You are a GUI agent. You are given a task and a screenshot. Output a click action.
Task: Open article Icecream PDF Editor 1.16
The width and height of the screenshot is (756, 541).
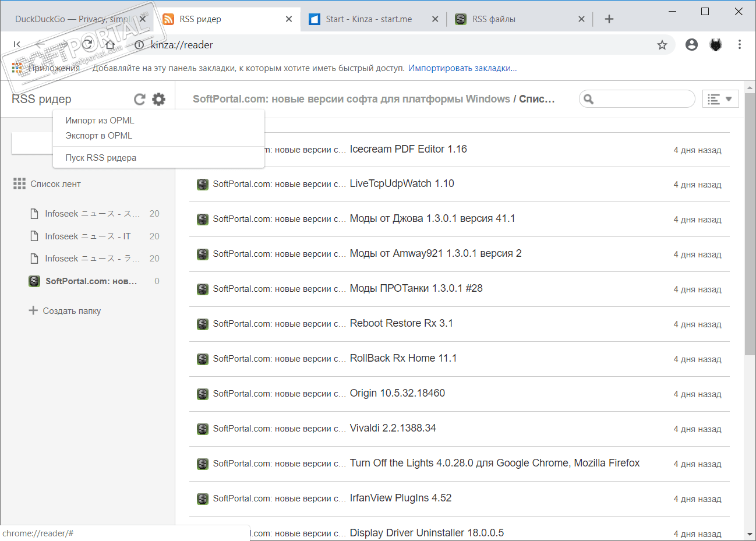[x=408, y=149]
